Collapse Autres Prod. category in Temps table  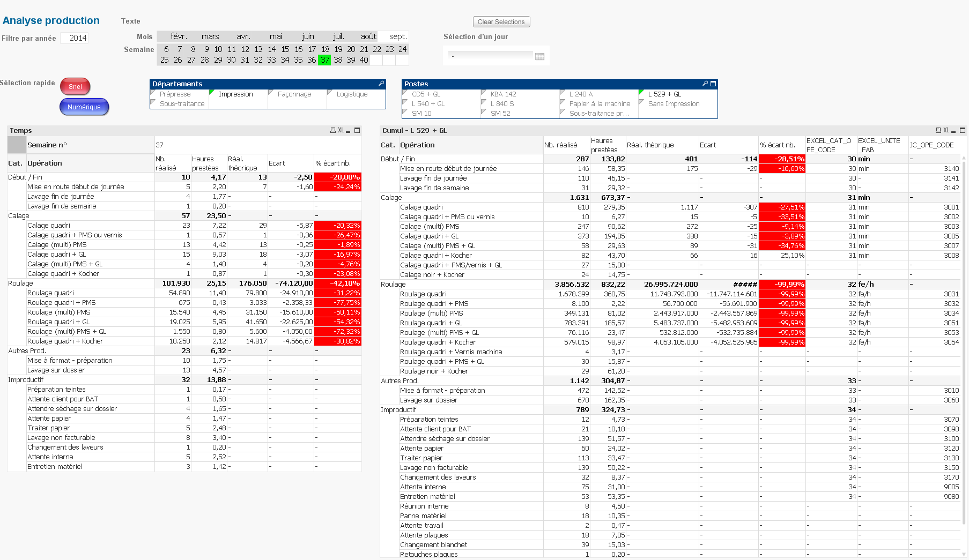pyautogui.click(x=27, y=351)
